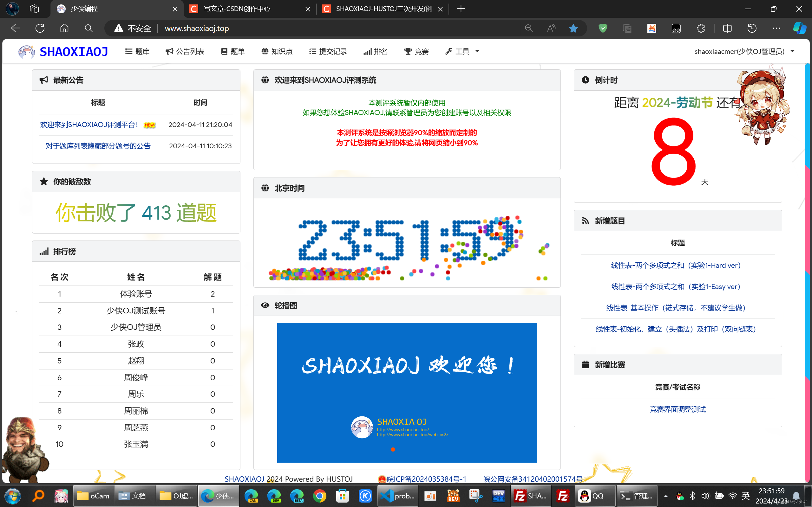Click the carousel orange indicator dot
Image resolution: width=812 pixels, height=507 pixels.
(x=393, y=449)
